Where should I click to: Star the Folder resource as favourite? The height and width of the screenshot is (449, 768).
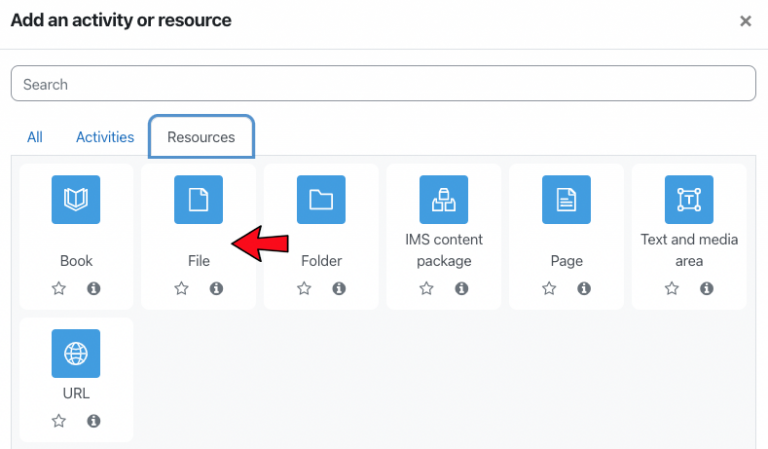pyautogui.click(x=304, y=288)
